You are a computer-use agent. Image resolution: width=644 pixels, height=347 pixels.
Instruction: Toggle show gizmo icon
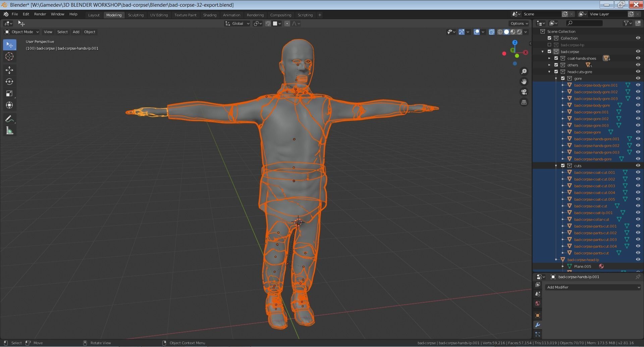click(x=462, y=32)
